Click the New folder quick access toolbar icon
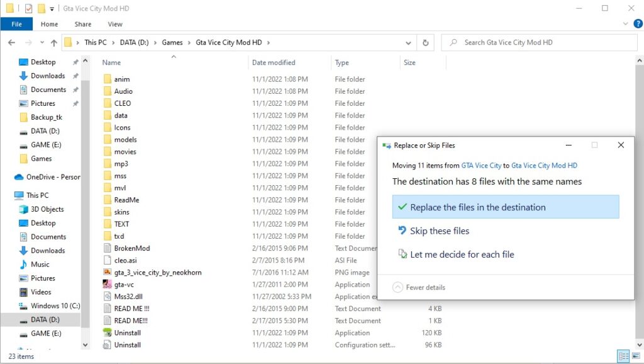This screenshot has height=364, width=644. [42, 8]
